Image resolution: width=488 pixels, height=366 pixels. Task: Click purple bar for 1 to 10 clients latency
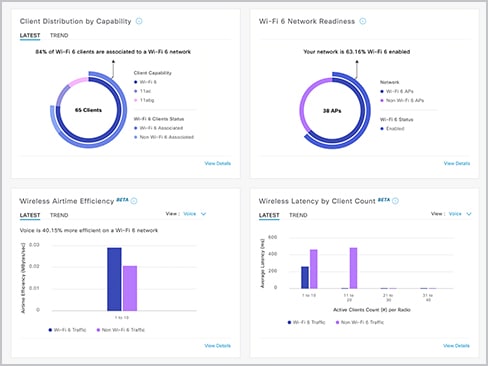point(314,269)
